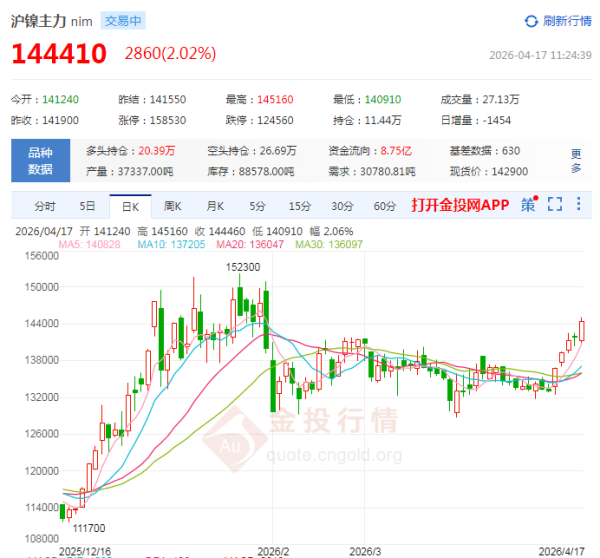600x558 pixels.
Task: Select the 周K weekly candlestick tab
Action: click(x=173, y=207)
